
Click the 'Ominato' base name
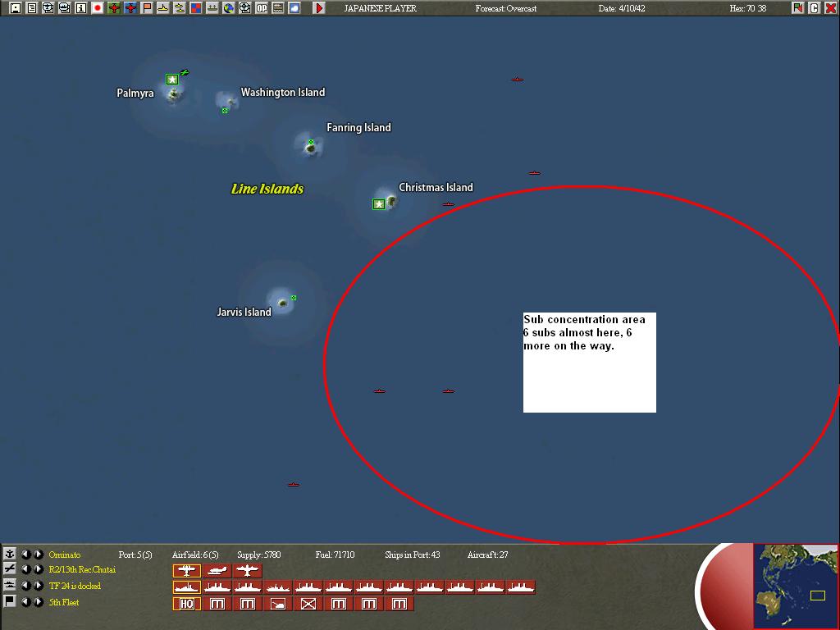click(64, 555)
